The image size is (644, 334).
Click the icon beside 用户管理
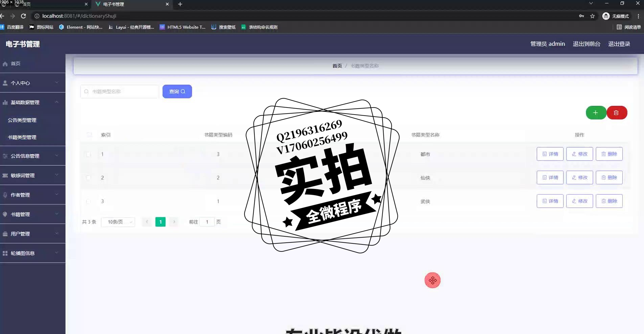[x=5, y=234]
